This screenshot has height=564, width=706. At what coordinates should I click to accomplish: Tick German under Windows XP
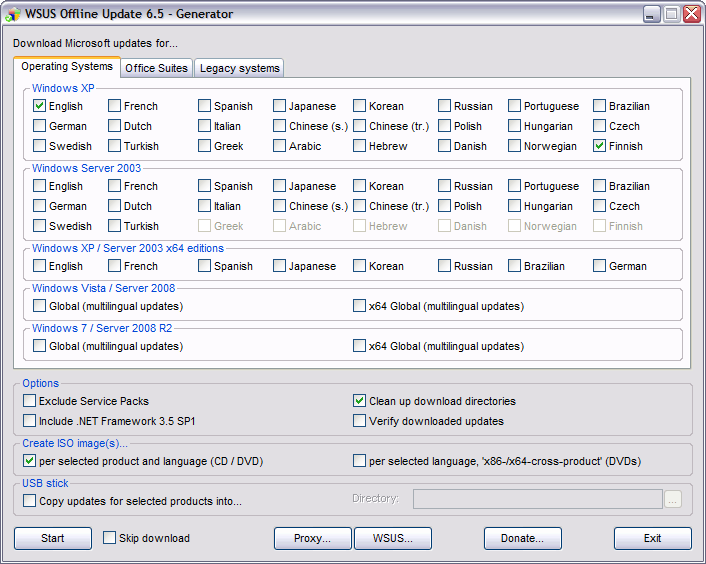pos(39,126)
